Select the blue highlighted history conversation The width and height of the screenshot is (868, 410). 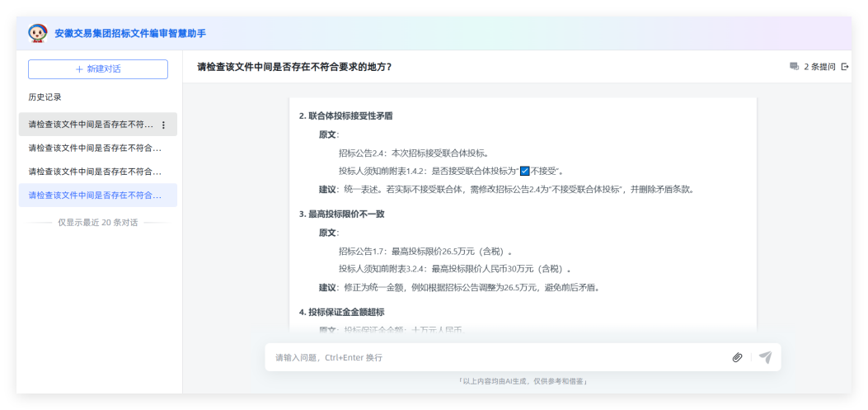[x=95, y=196]
